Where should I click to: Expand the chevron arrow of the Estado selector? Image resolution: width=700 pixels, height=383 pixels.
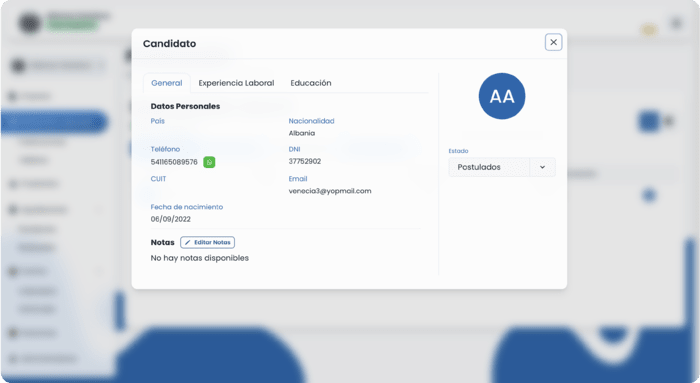(x=542, y=167)
